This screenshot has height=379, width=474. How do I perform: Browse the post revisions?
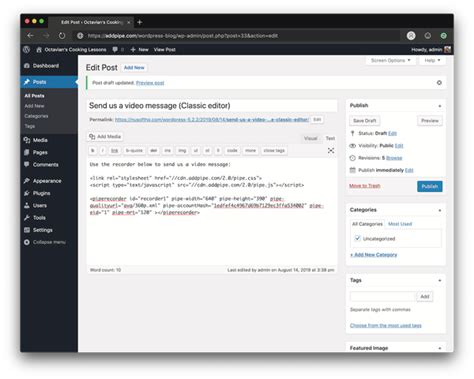click(394, 158)
